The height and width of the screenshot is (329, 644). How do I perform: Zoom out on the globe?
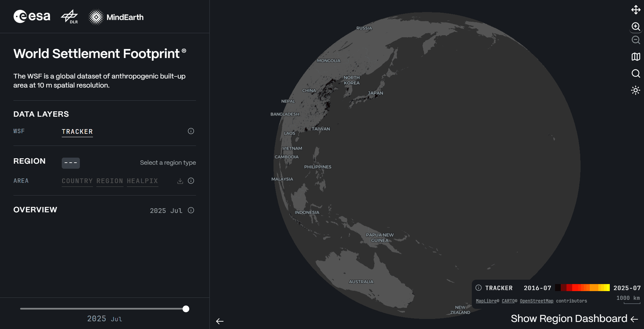(x=636, y=40)
